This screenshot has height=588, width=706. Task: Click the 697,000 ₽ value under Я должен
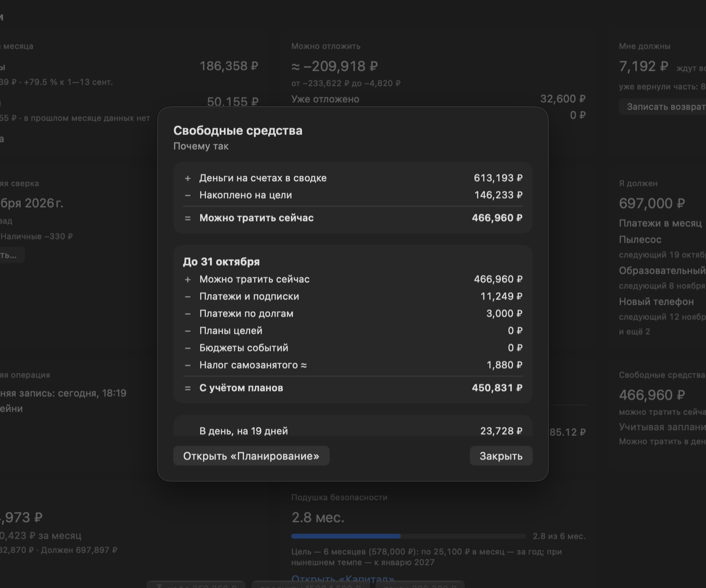(652, 203)
